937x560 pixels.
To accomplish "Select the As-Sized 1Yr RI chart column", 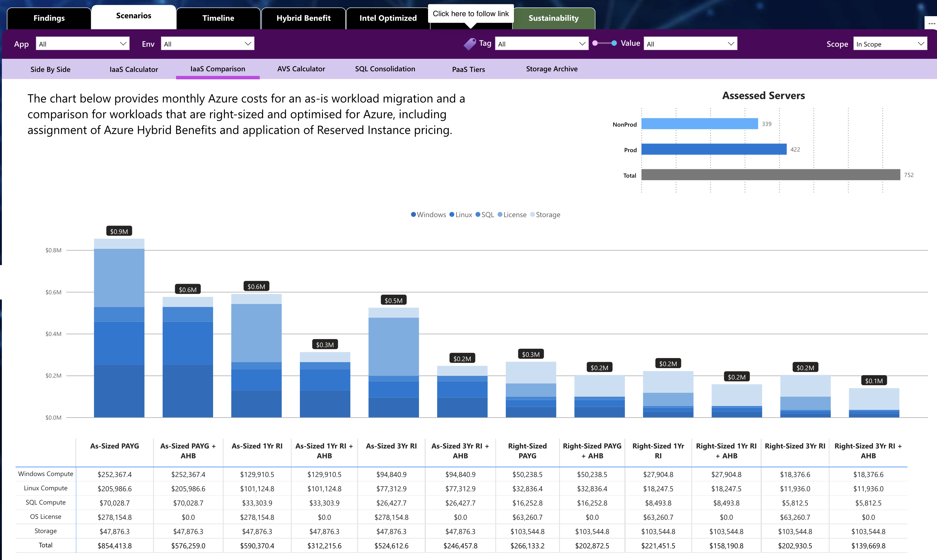I will click(257, 356).
